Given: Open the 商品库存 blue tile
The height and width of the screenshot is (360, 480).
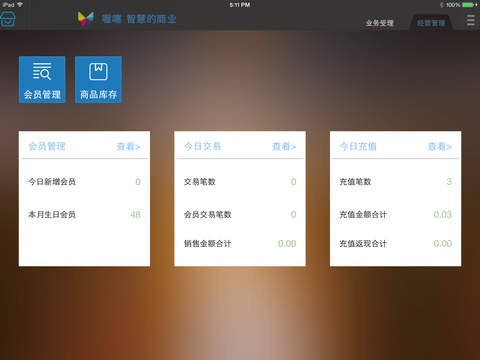Looking at the screenshot, I should [x=98, y=80].
